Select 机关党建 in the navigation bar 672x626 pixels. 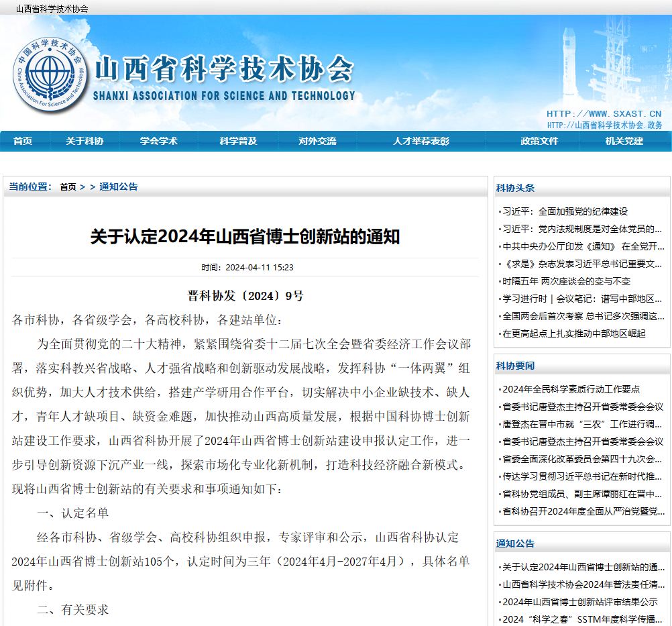coord(624,141)
